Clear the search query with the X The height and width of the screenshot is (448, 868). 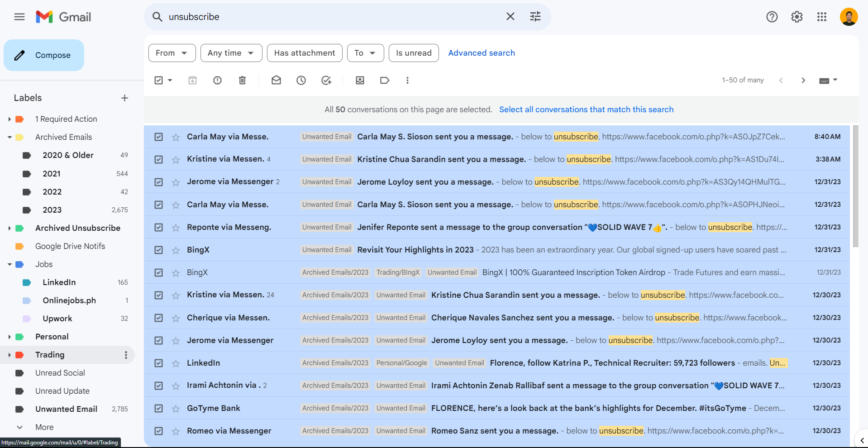[x=510, y=17]
